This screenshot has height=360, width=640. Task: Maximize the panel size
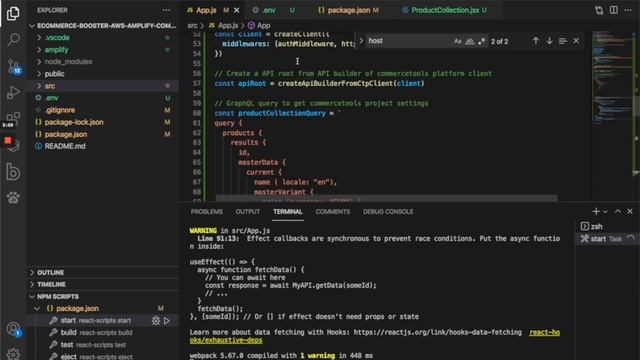point(618,211)
